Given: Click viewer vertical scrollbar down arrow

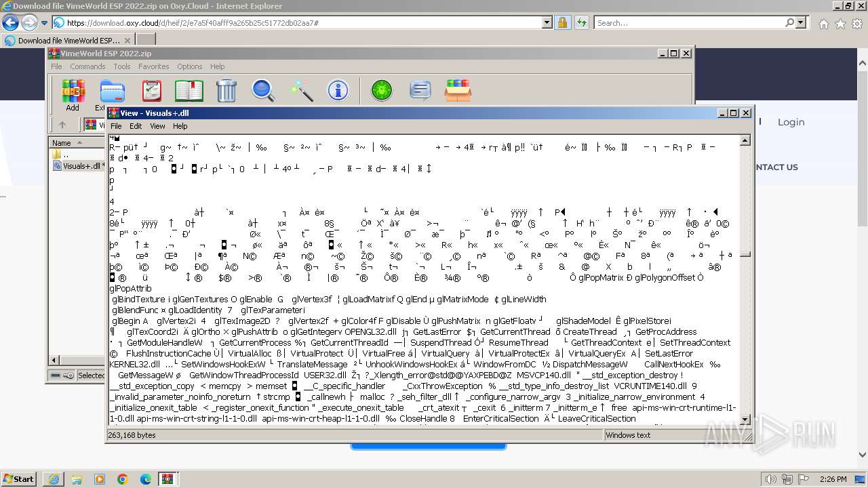Looking at the screenshot, I should point(745,420).
